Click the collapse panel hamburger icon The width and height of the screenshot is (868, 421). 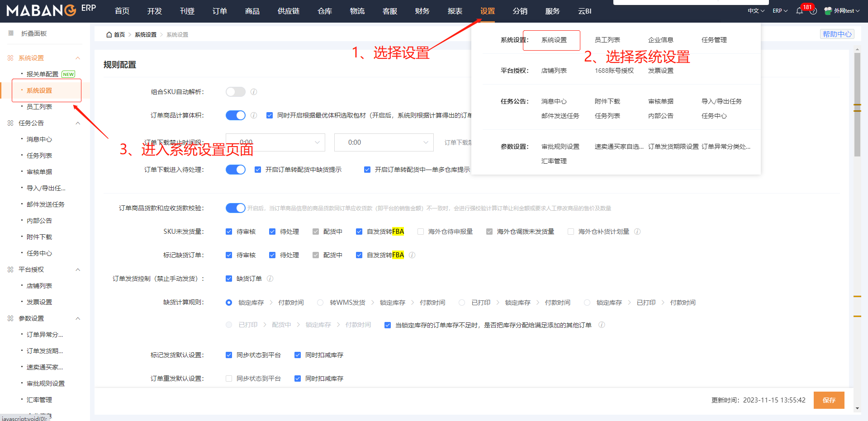point(11,33)
